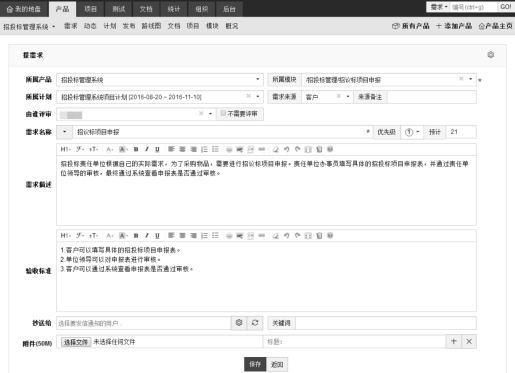Redo edit in the 需求描述 editor
Viewport: 515px width, 373px height.
pyautogui.click(x=297, y=149)
